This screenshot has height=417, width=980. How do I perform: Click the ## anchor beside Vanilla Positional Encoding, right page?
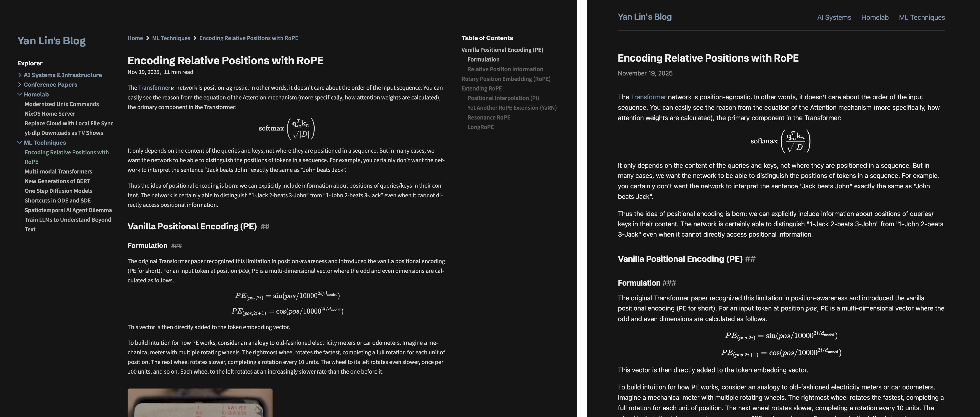750,259
